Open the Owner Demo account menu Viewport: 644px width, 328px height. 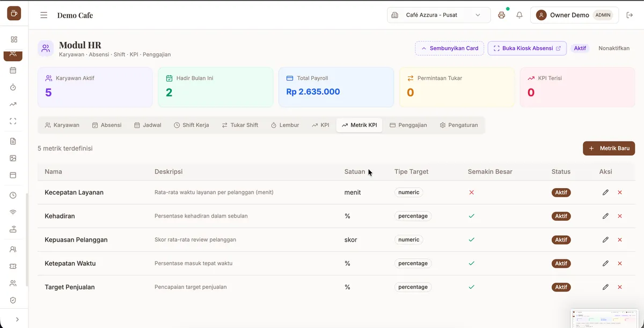[x=574, y=15]
